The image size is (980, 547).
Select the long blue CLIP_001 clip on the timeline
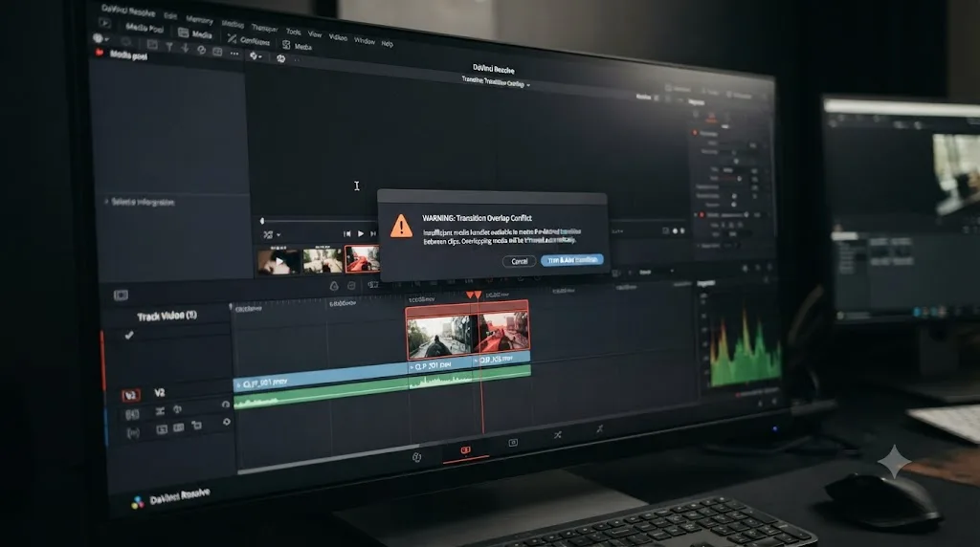tap(322, 377)
